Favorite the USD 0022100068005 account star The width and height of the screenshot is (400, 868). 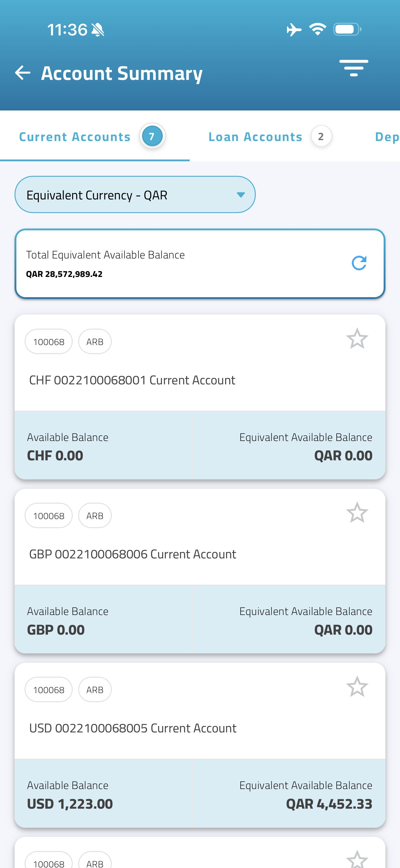click(x=357, y=686)
